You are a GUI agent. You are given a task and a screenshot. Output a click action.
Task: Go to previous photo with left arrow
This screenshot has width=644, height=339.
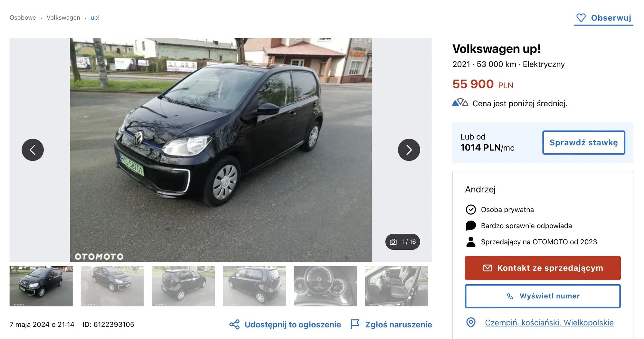(x=33, y=150)
